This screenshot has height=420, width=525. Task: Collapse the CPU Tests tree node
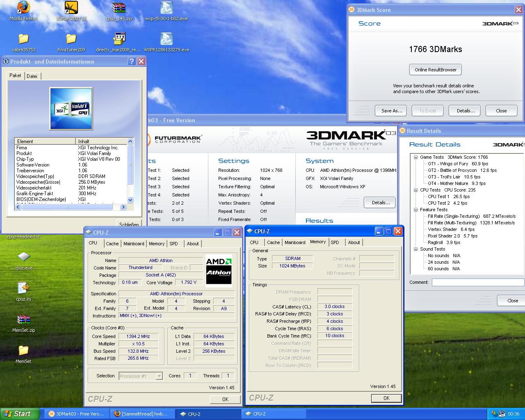click(x=415, y=190)
